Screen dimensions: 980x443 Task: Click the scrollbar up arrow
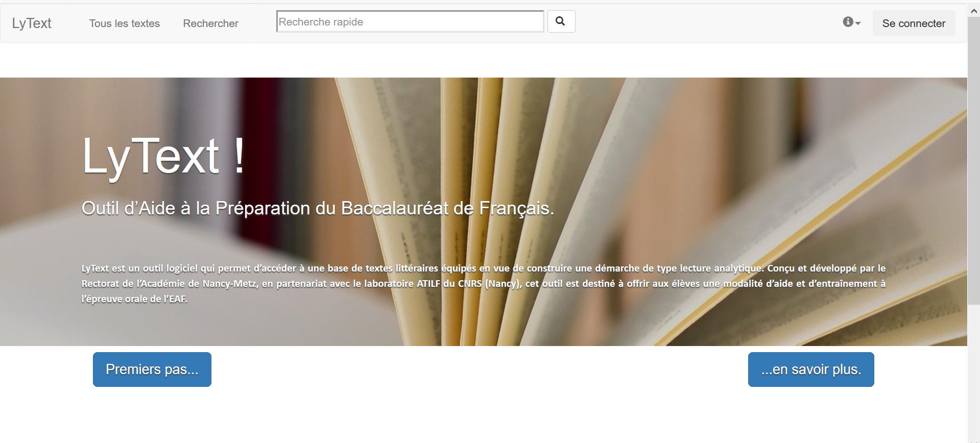click(974, 10)
